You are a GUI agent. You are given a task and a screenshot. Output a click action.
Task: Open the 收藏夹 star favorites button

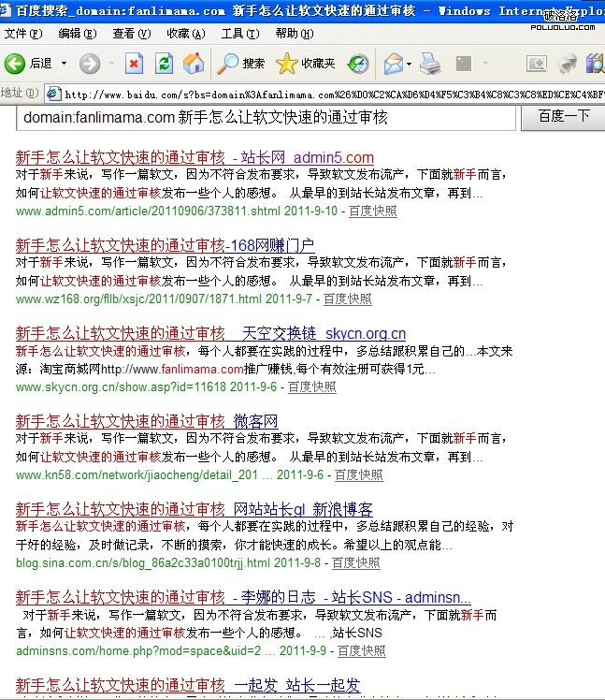click(306, 64)
